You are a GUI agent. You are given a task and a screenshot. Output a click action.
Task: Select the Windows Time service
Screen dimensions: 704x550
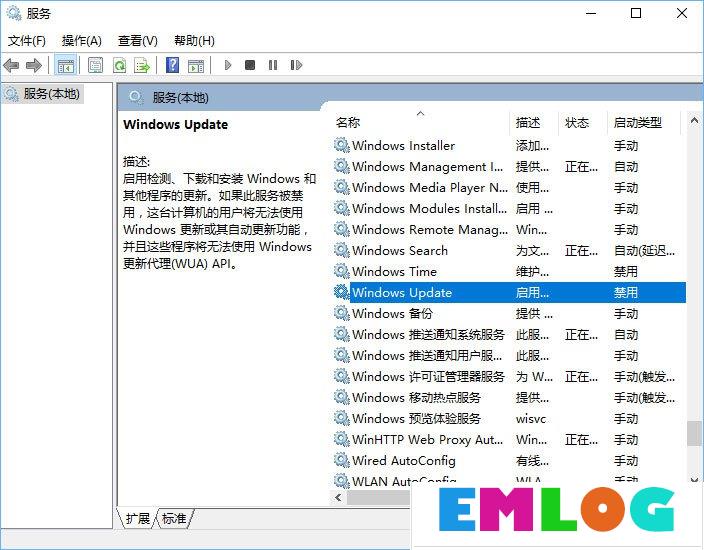pos(509,271)
